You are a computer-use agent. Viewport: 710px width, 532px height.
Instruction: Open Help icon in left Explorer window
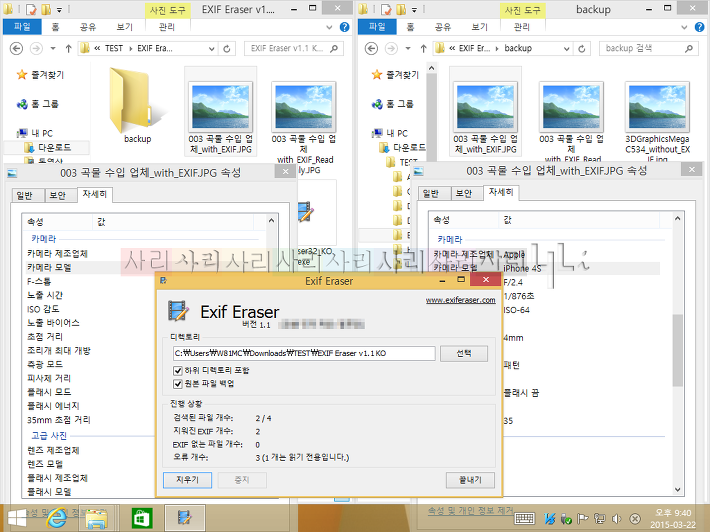(345, 27)
